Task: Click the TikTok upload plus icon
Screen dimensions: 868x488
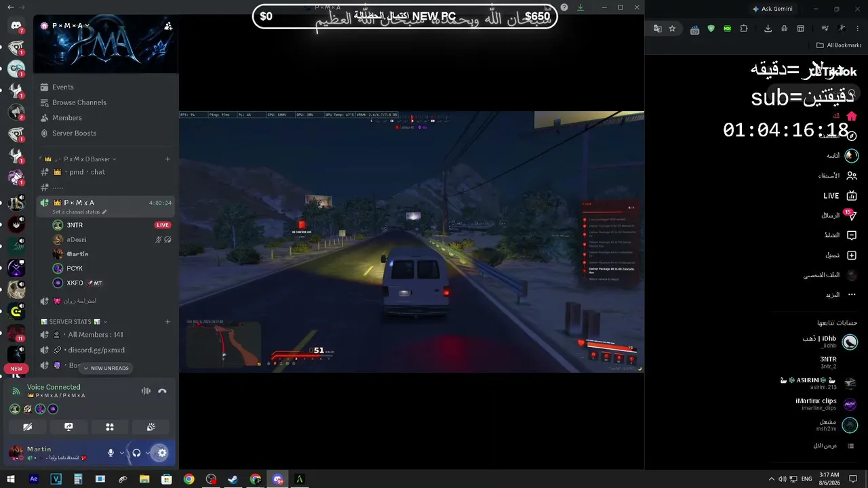Action: [x=852, y=256]
